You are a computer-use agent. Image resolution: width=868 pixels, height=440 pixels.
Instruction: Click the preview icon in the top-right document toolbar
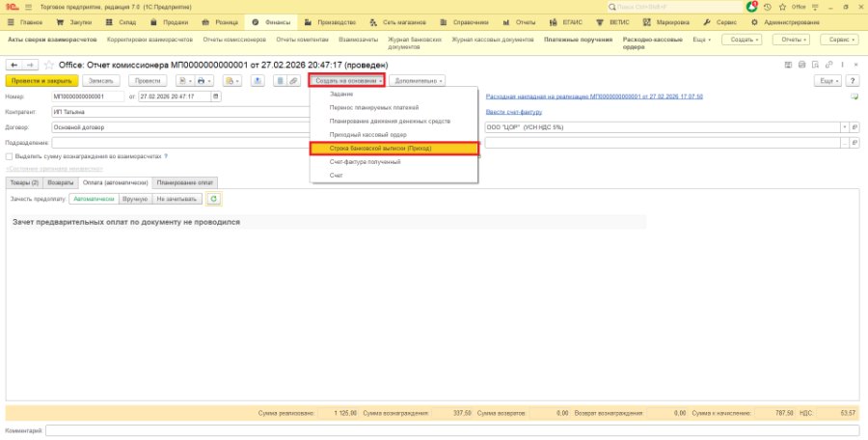coord(815,66)
